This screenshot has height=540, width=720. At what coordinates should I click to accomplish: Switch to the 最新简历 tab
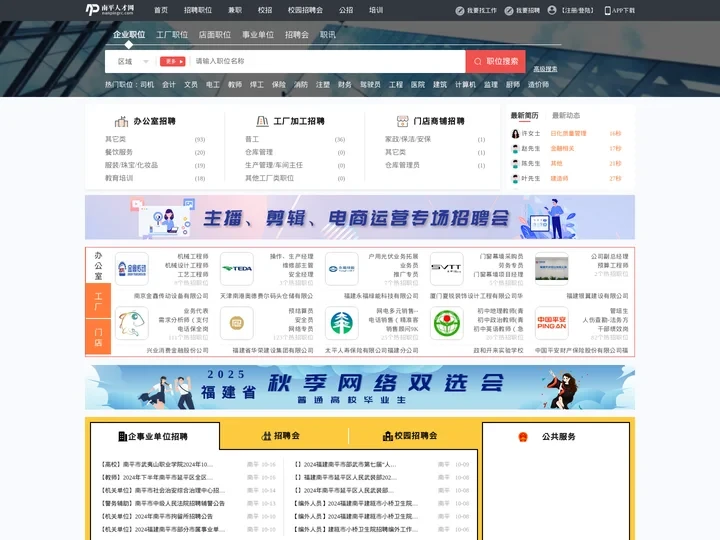click(524, 116)
